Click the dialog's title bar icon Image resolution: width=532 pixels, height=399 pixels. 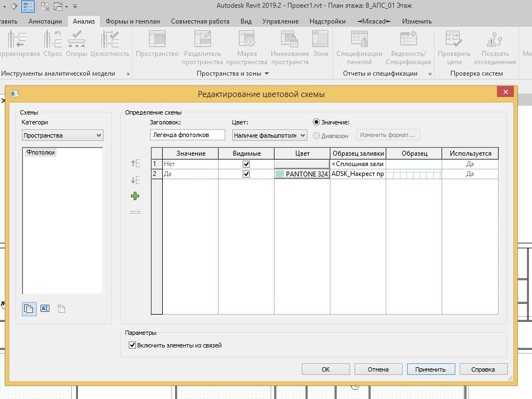(14, 94)
